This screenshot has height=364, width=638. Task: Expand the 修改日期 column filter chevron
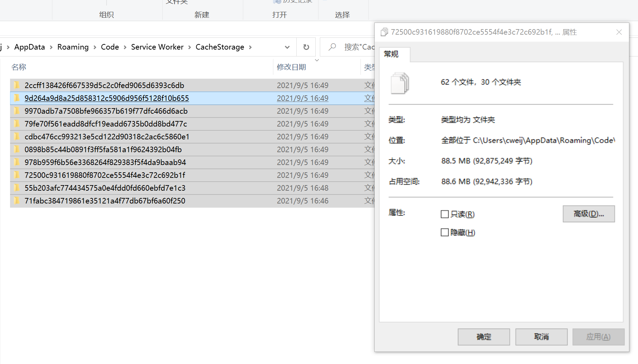pyautogui.click(x=316, y=60)
